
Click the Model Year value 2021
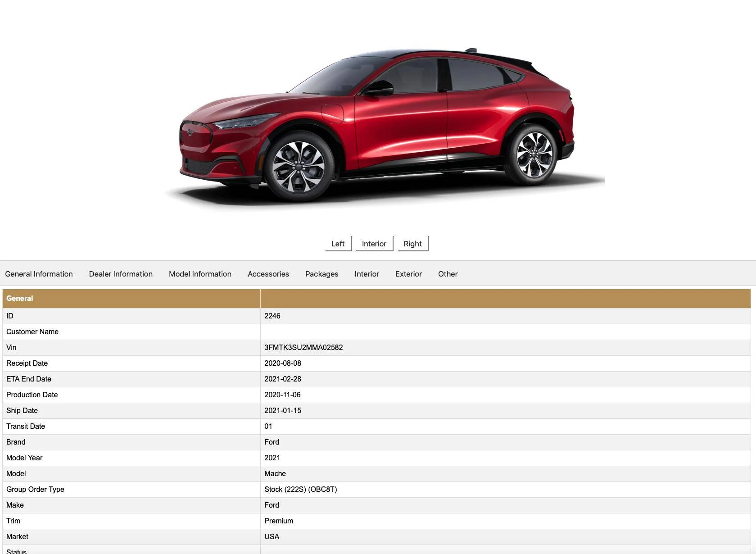[x=272, y=458]
